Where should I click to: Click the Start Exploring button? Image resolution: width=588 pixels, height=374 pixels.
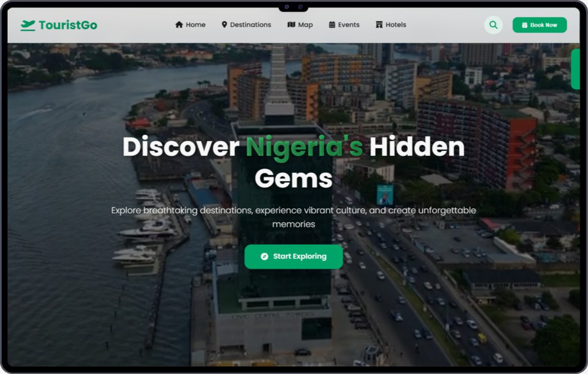coord(294,256)
